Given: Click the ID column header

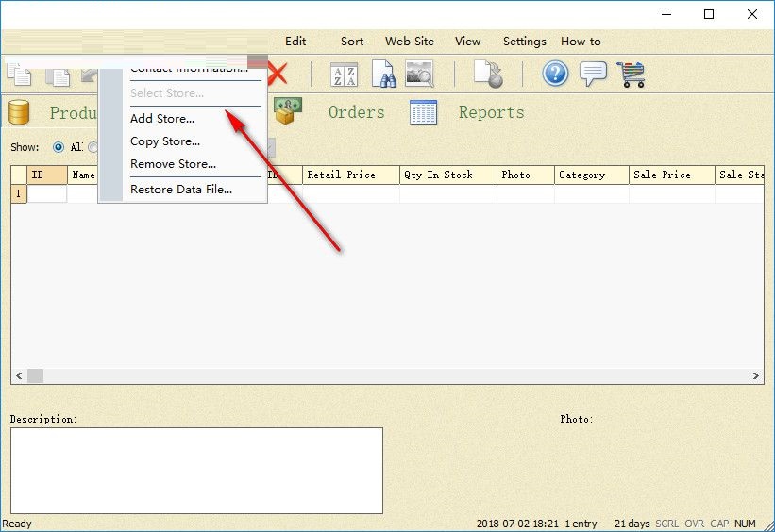Looking at the screenshot, I should (x=47, y=175).
